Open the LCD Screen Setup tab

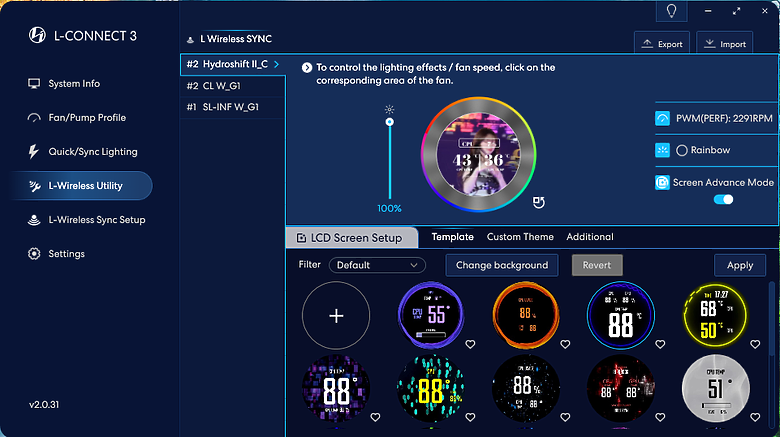(352, 238)
